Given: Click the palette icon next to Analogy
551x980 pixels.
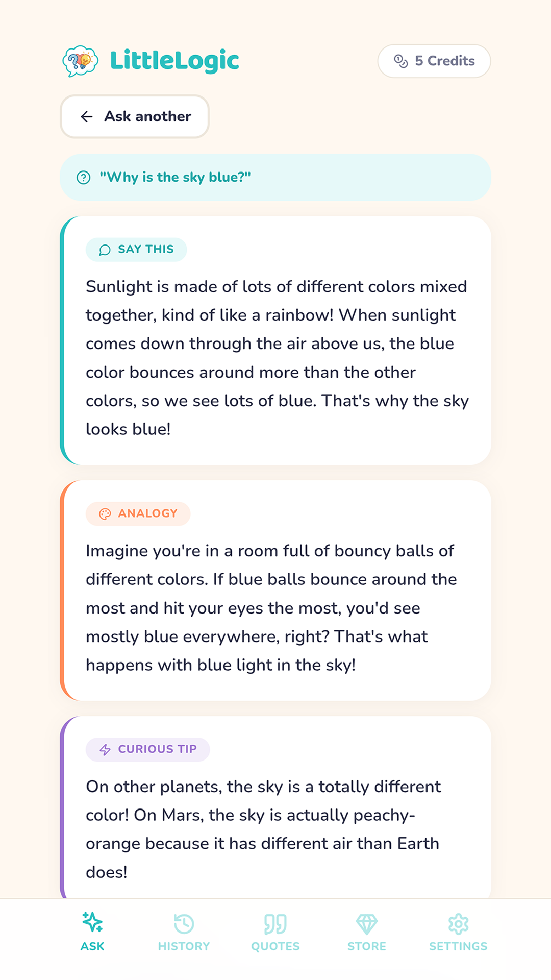Looking at the screenshot, I should pyautogui.click(x=105, y=514).
